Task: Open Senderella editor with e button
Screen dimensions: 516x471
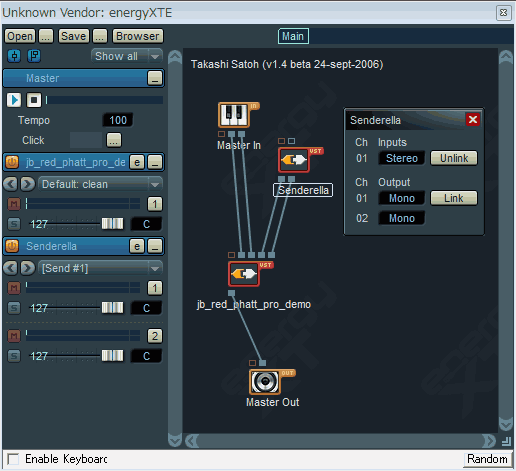Action: (x=137, y=246)
